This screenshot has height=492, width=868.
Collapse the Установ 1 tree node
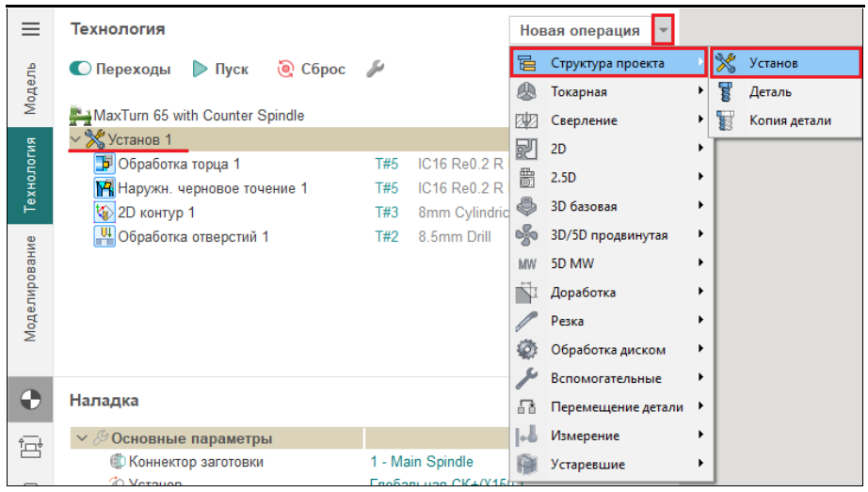point(75,139)
